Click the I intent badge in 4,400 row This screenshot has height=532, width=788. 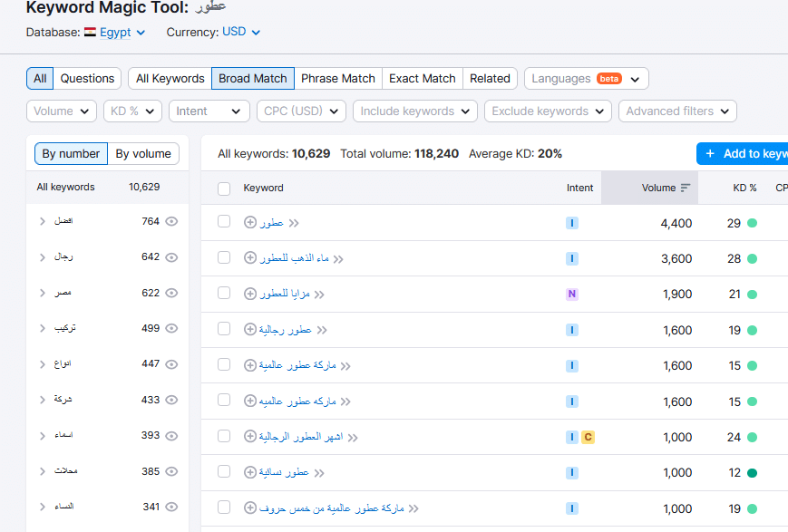(x=572, y=223)
